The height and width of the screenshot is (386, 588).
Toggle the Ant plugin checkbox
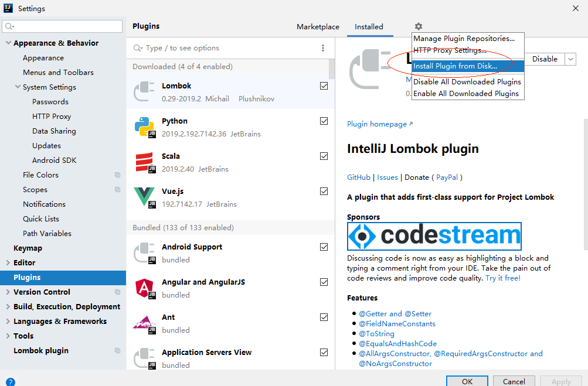tap(324, 317)
